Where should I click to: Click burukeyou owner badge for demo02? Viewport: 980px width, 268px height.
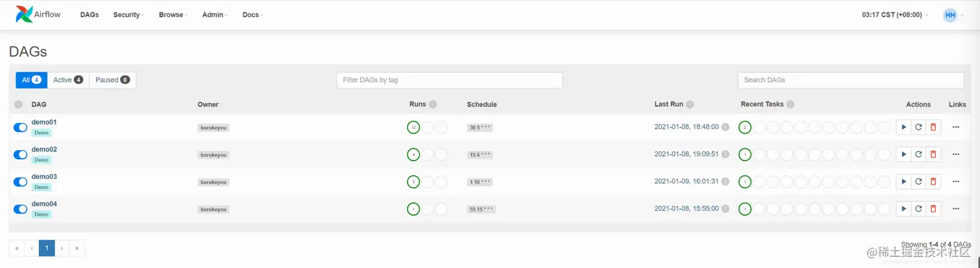tap(213, 155)
